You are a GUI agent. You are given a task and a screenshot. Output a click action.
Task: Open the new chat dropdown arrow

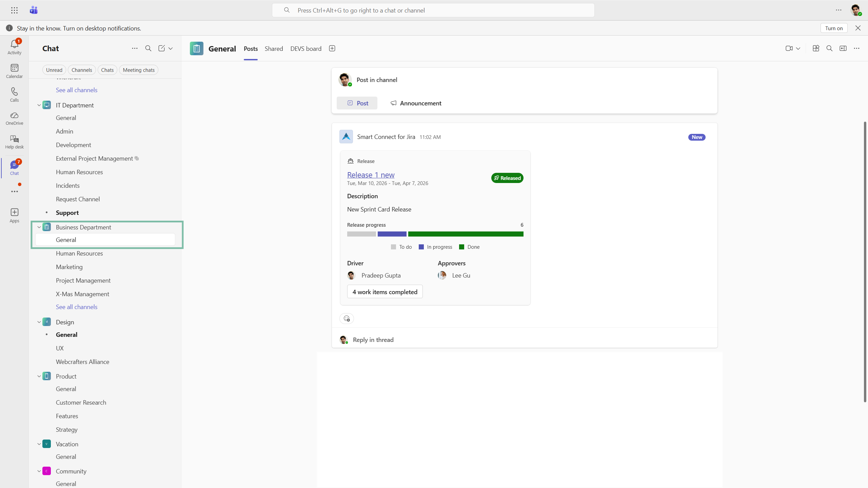pos(171,48)
